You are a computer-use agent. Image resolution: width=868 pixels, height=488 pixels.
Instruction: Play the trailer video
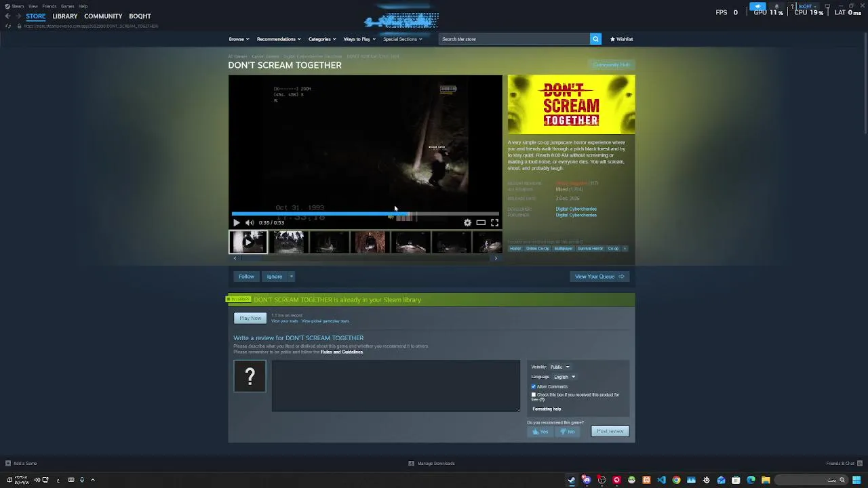[x=236, y=222]
